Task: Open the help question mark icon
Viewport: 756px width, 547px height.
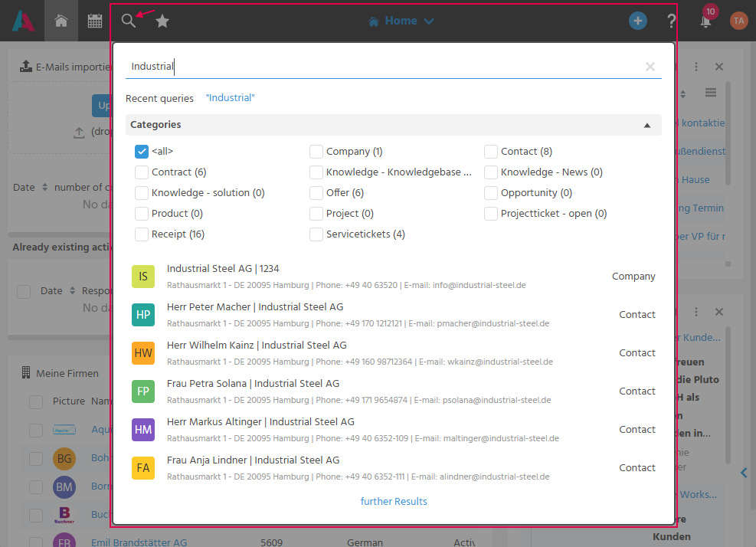Action: click(x=671, y=21)
